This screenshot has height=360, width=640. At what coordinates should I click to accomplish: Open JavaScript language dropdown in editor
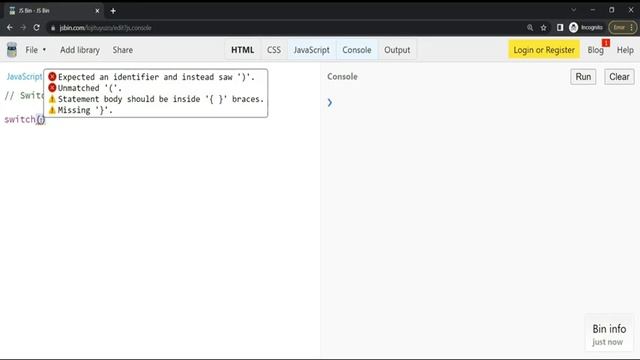pos(24,76)
